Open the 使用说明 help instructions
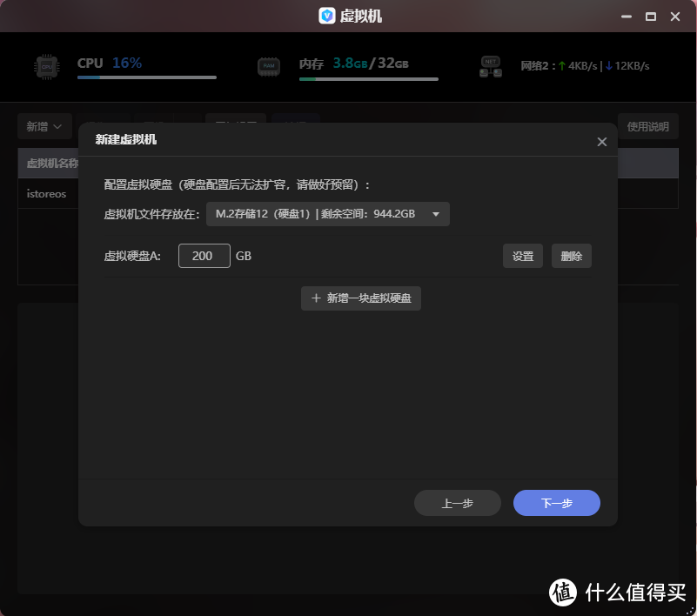697x616 pixels. click(647, 125)
